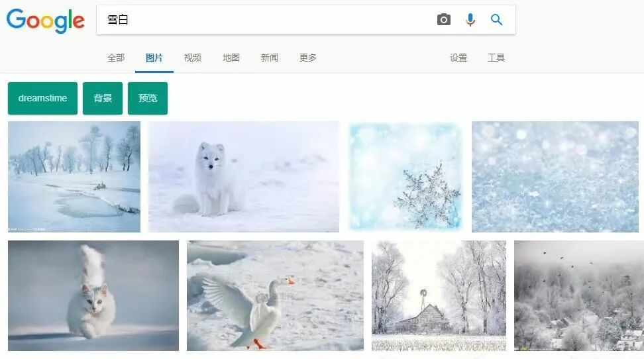
Task: Open the 视频 tab
Action: point(193,58)
